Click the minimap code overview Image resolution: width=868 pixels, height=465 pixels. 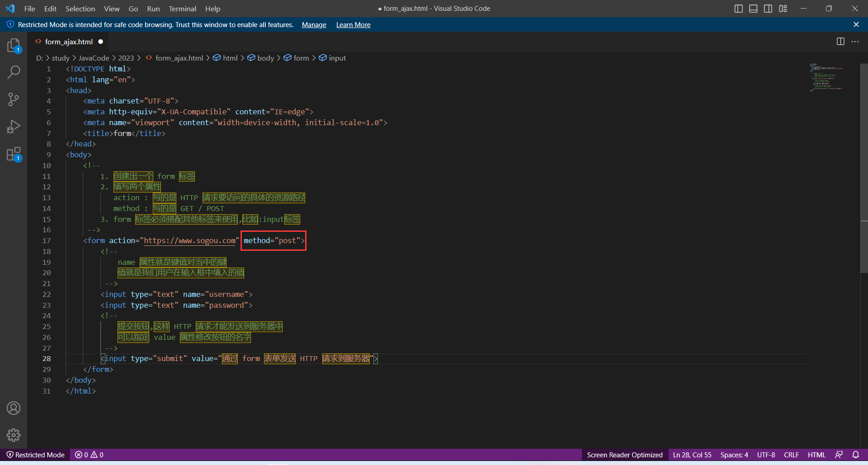[x=826, y=77]
